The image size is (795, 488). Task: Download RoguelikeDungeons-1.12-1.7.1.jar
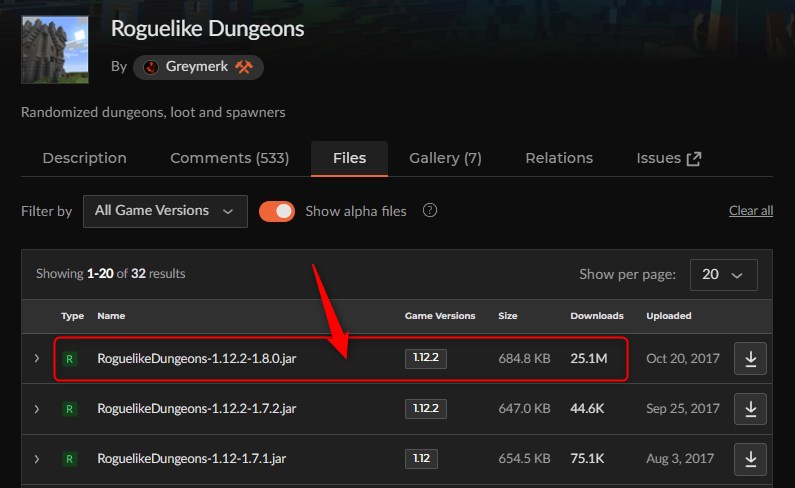tap(750, 459)
